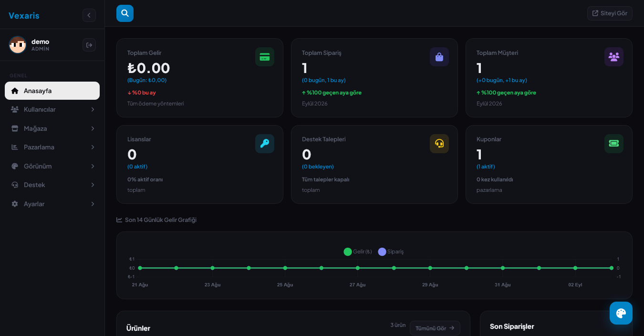Click the '3 ürün' count label

tap(398, 325)
